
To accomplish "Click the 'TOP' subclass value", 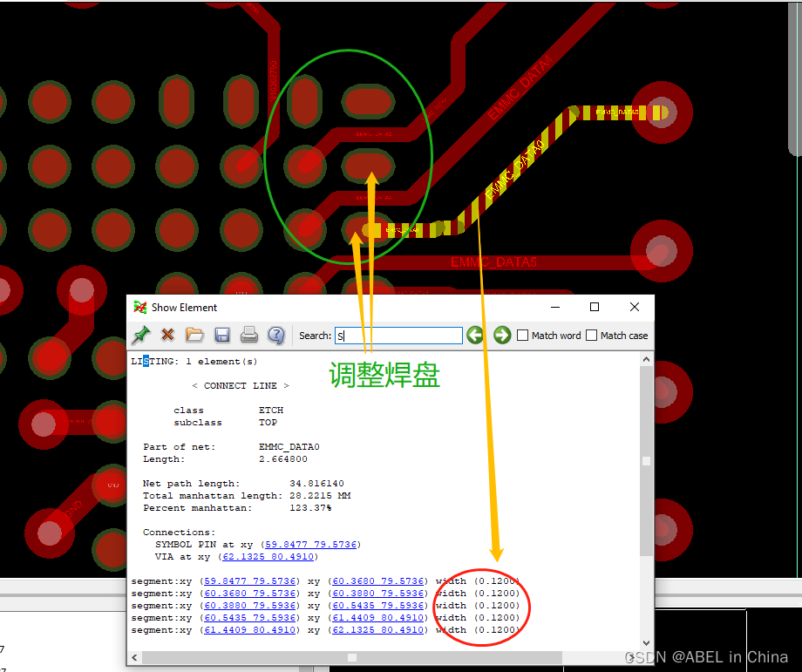I will coord(268,423).
